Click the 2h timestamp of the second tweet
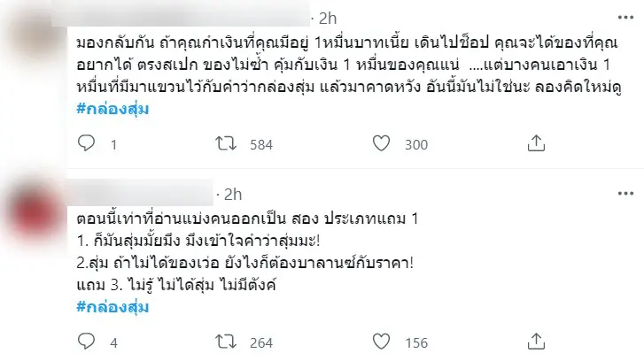644x361 pixels. click(233, 194)
